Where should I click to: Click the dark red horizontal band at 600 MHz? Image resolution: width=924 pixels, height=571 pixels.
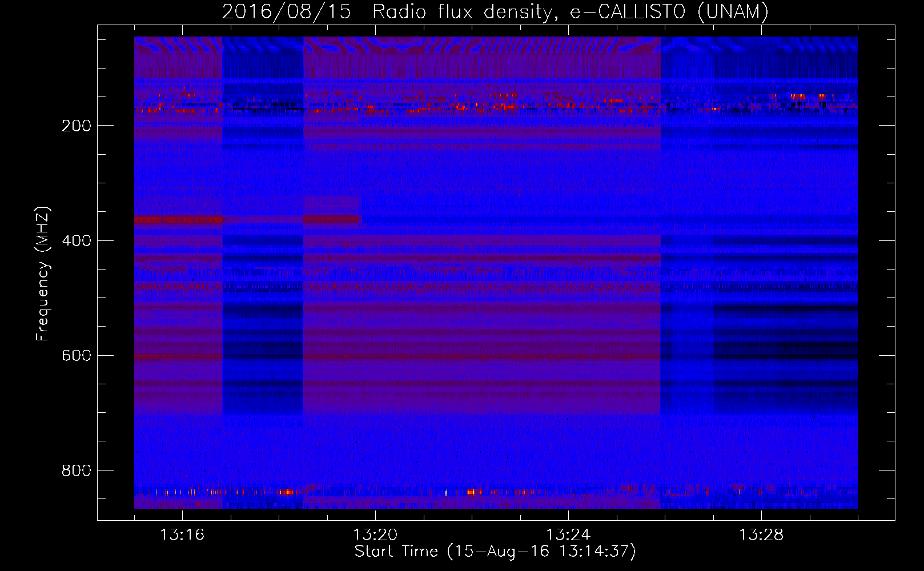point(397,357)
